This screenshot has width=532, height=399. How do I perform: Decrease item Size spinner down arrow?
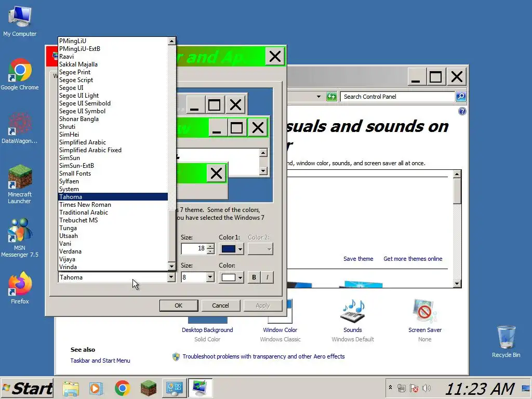coord(211,251)
